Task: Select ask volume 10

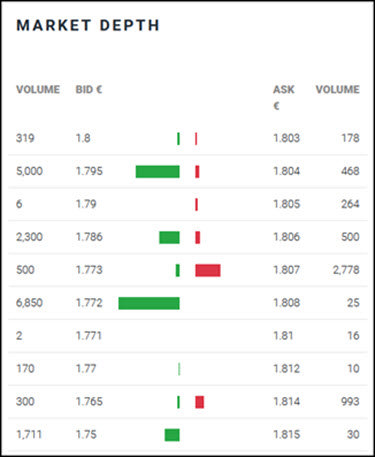Action: point(354,369)
